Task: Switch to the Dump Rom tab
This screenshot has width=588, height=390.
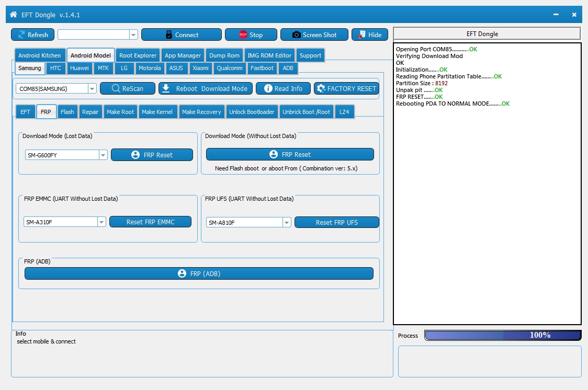Action: (224, 55)
